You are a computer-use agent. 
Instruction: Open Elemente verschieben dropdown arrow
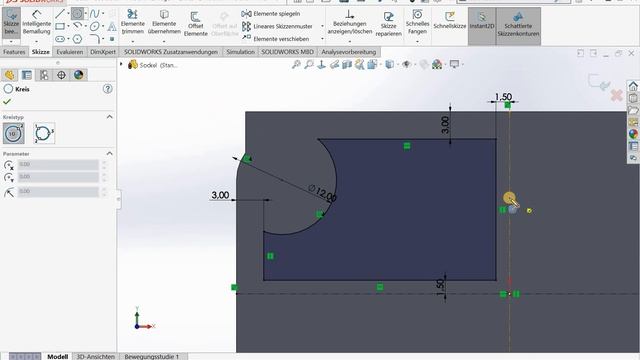click(x=322, y=39)
